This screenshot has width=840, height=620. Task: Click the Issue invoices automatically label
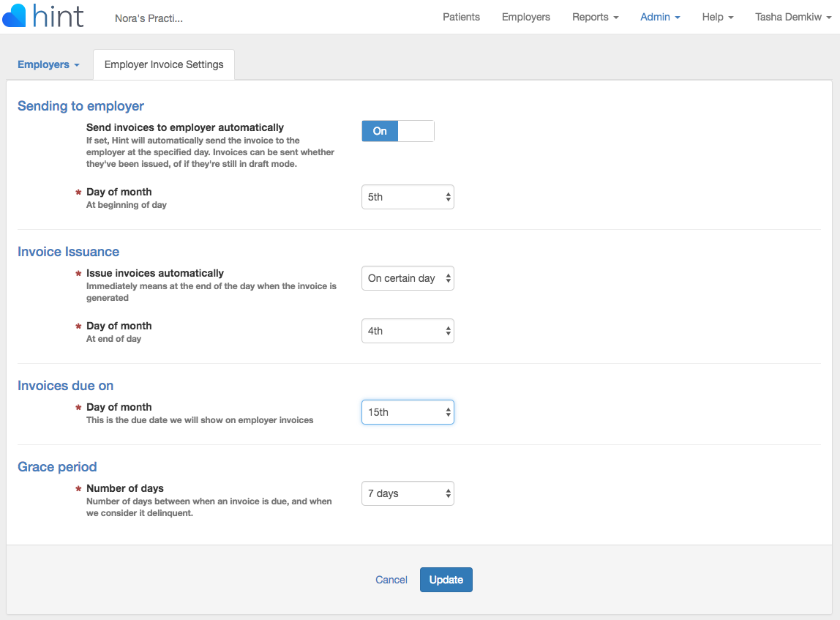155,273
